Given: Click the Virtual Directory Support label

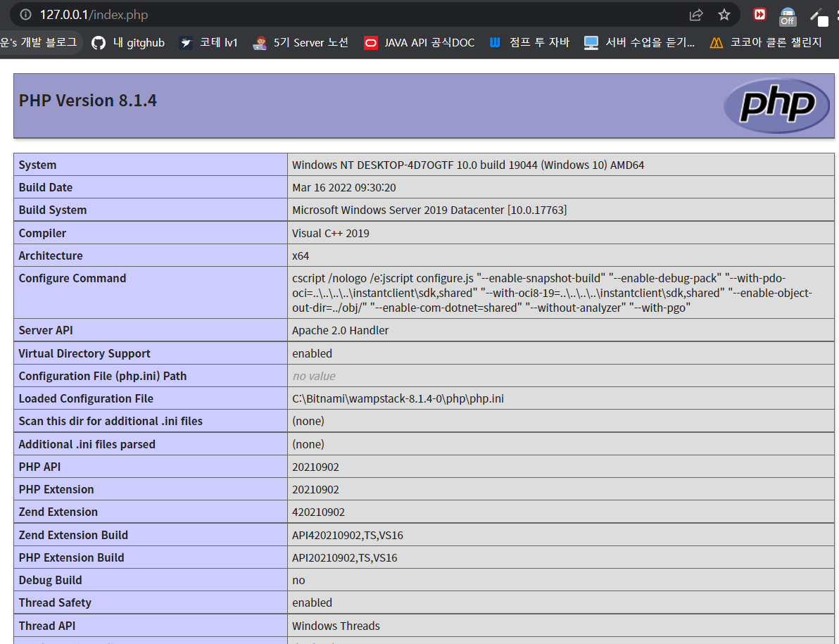Looking at the screenshot, I should [84, 353].
